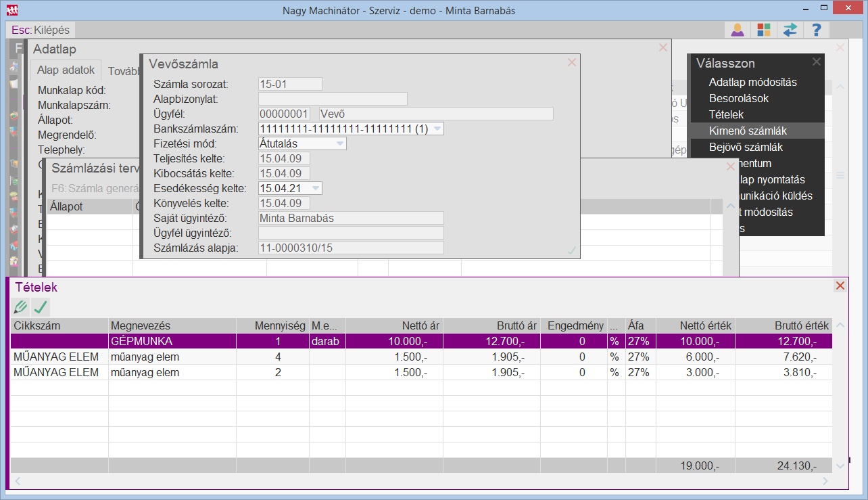868x500 pixels.
Task: Open help with the question mark icon
Action: tap(817, 30)
